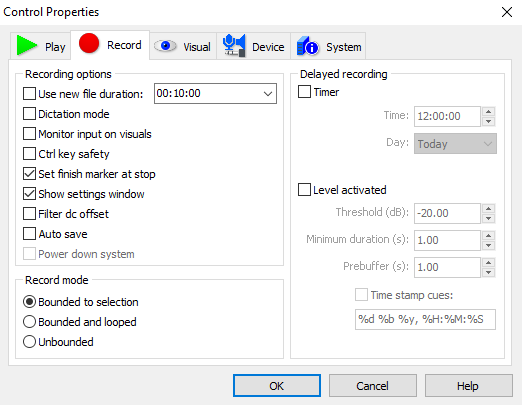The height and width of the screenshot is (405, 522).
Task: Decrease the Threshold (dB) value
Action: [489, 218]
